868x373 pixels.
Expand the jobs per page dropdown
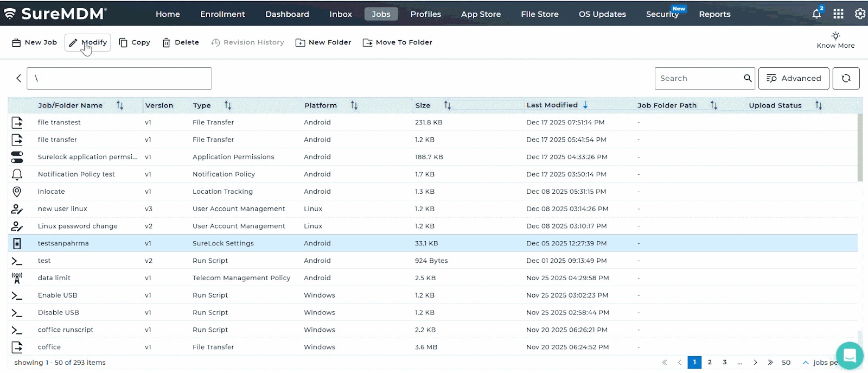806,362
